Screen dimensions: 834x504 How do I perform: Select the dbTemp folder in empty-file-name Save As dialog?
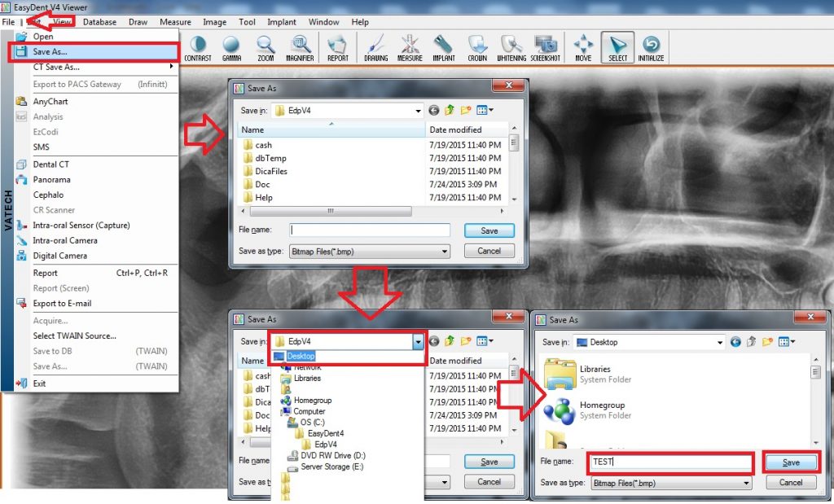click(x=270, y=158)
